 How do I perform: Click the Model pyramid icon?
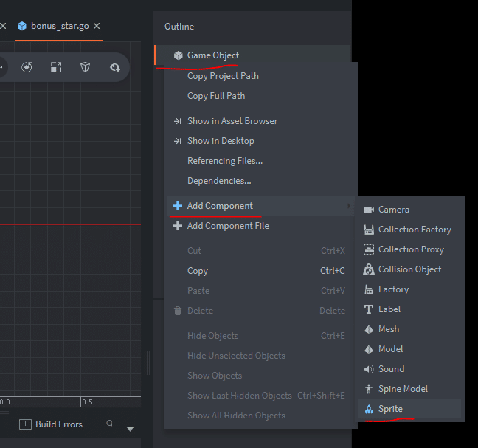[x=369, y=349]
